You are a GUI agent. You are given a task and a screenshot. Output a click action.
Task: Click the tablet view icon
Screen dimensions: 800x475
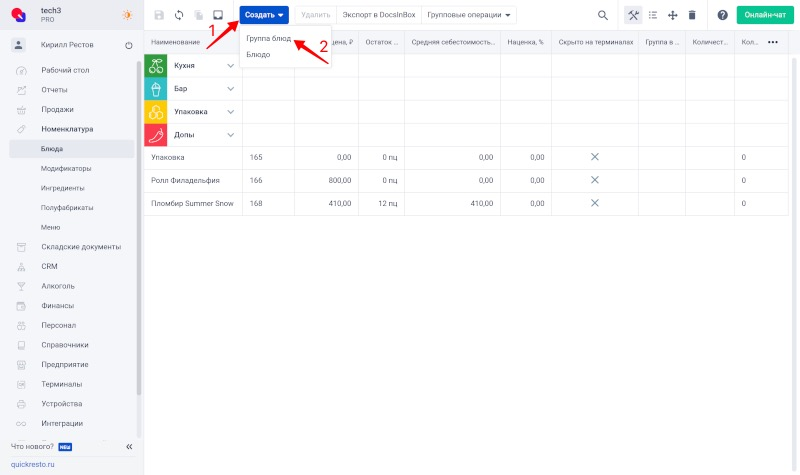point(218,15)
